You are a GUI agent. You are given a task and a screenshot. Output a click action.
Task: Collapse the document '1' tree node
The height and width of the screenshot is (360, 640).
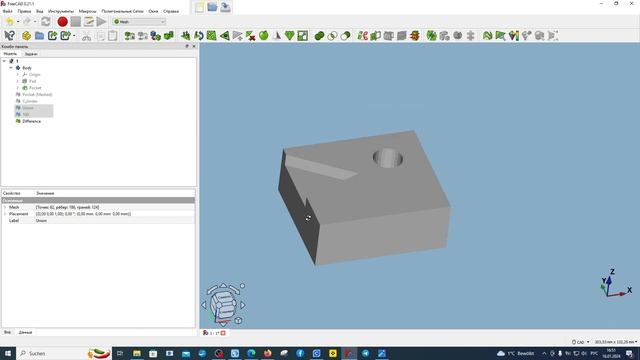tap(4, 61)
